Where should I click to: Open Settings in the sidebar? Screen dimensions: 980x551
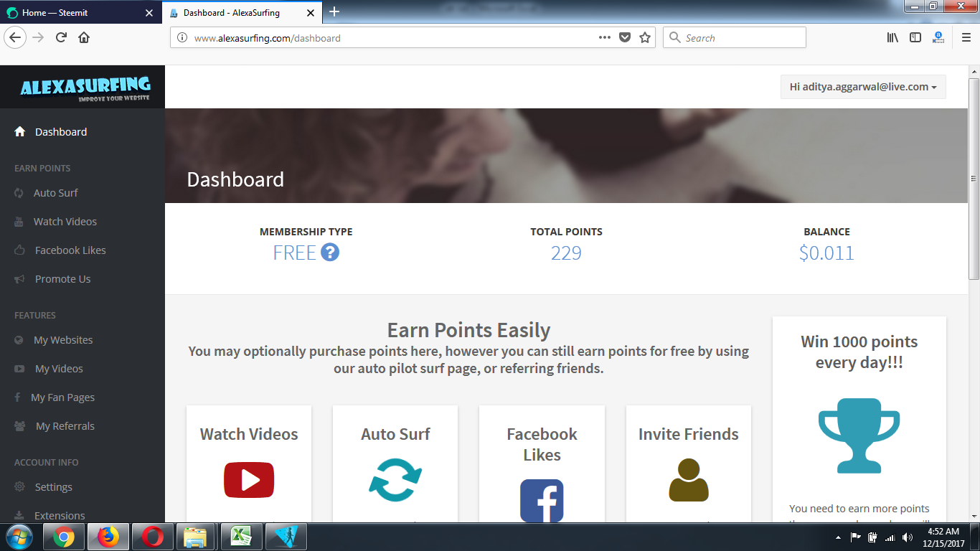coord(54,487)
